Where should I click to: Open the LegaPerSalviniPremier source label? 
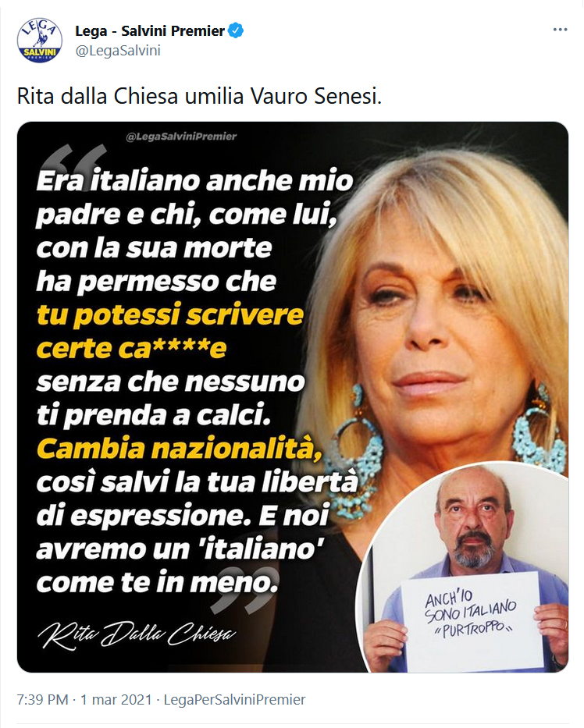click(x=235, y=699)
